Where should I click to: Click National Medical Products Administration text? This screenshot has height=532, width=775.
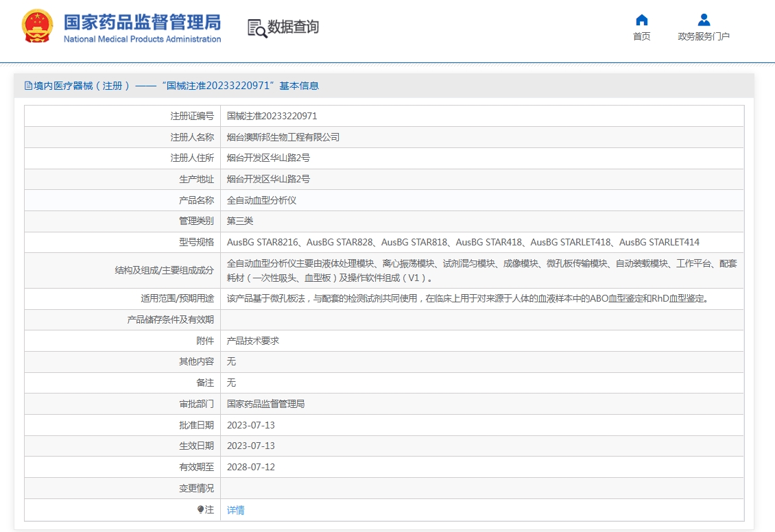[x=143, y=39]
